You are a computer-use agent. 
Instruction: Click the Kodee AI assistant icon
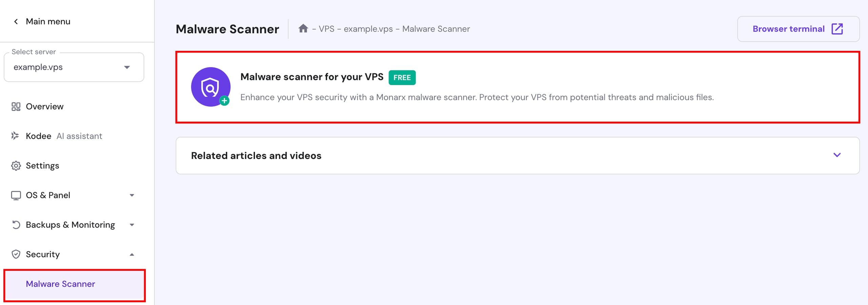pos(15,136)
